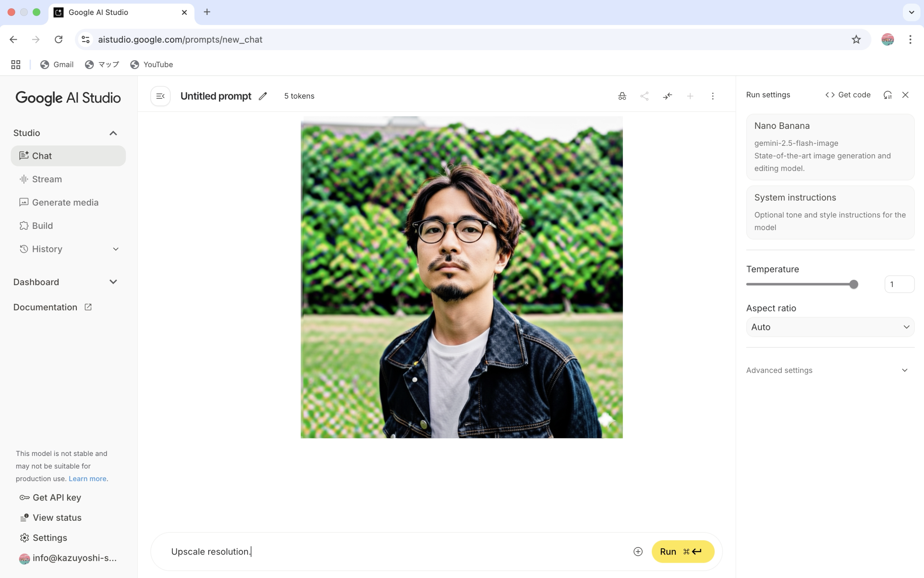Image resolution: width=924 pixels, height=578 pixels.
Task: Collapse the left navigation panel toggle
Action: (160, 96)
